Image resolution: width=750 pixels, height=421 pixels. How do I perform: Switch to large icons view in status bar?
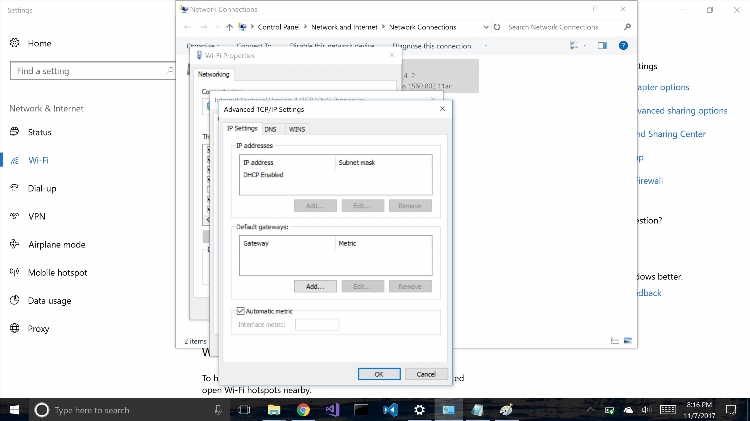click(x=628, y=341)
